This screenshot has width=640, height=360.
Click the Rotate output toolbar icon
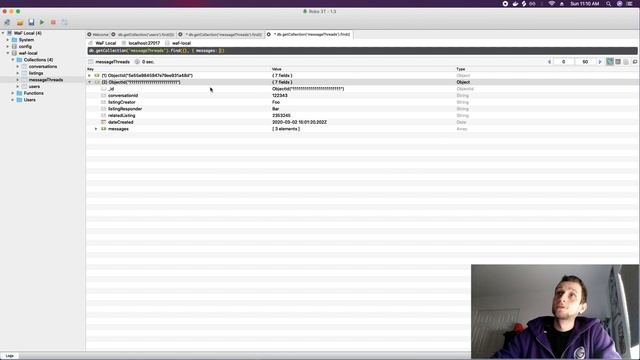(64, 22)
